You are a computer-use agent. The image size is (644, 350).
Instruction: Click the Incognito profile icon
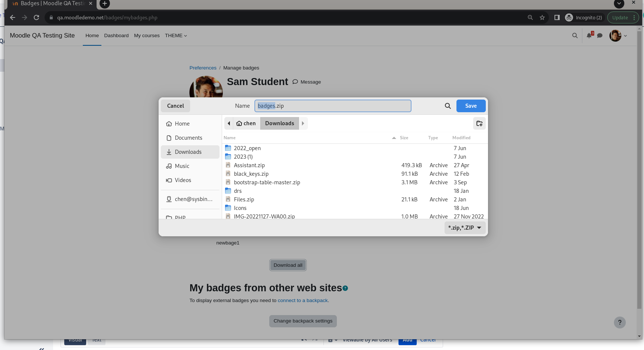point(569,17)
